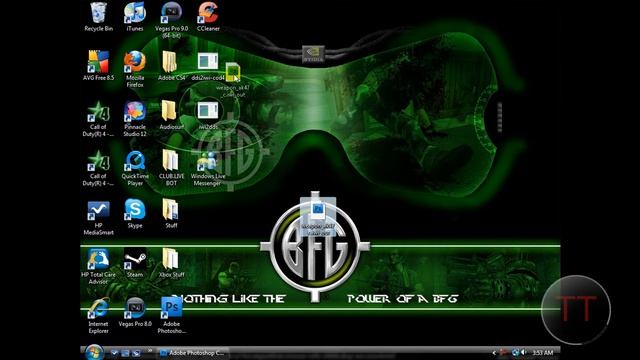Select the iwi2dds application icon
640x360 pixels.
click(208, 115)
